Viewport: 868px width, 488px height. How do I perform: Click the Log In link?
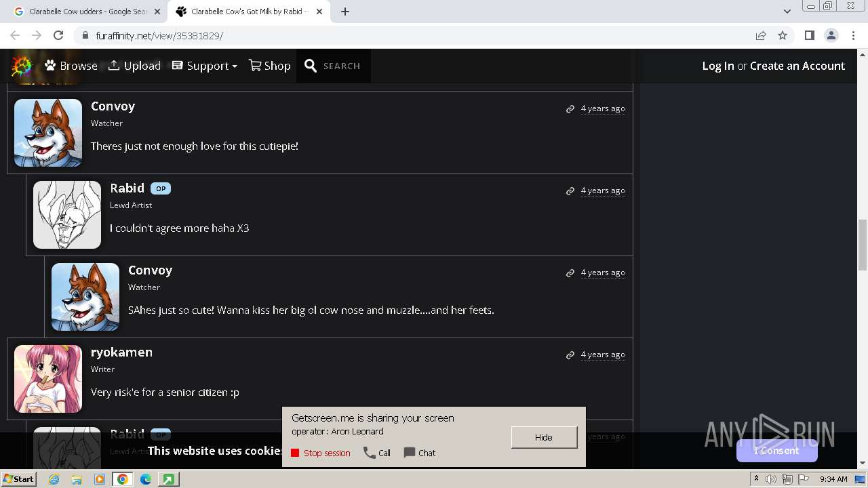click(x=718, y=66)
